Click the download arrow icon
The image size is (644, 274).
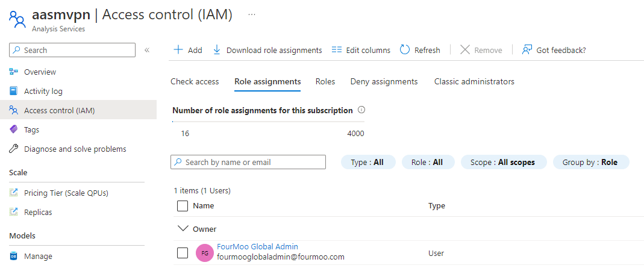point(217,50)
